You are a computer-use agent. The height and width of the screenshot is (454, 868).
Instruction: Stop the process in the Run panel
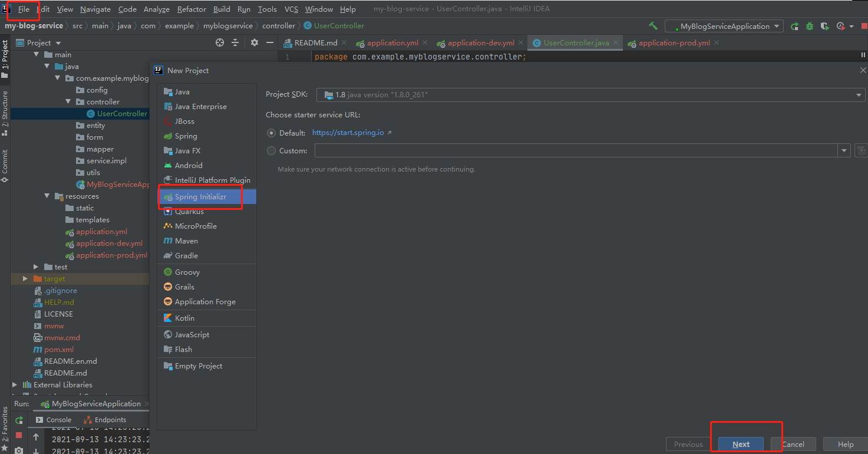[x=19, y=435]
